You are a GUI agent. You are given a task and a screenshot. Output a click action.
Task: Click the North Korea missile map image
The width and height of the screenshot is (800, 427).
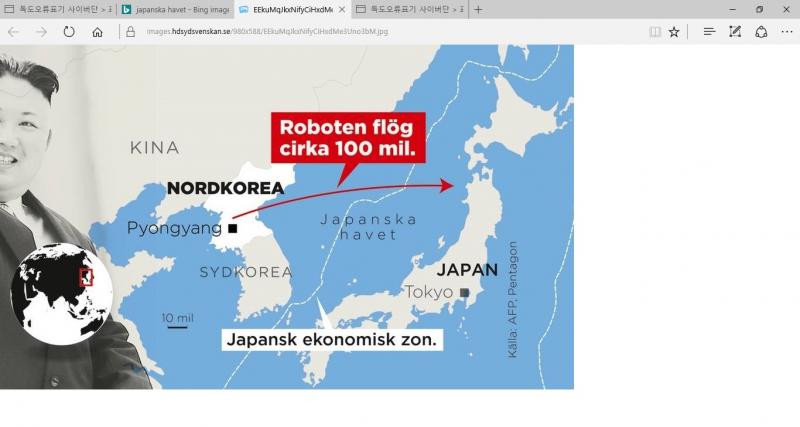coord(287,217)
